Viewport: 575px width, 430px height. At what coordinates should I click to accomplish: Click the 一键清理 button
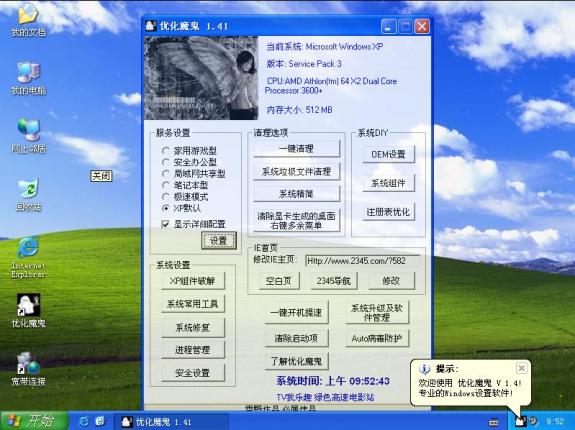tap(296, 148)
